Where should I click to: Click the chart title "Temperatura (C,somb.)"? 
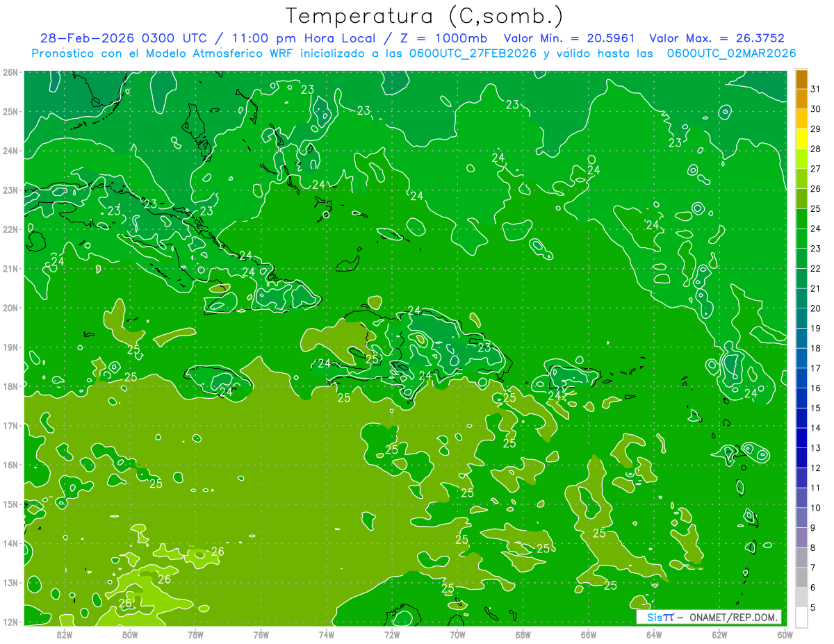(424, 16)
